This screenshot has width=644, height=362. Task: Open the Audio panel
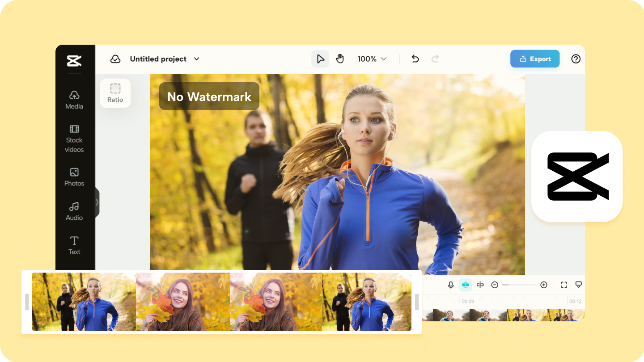(x=74, y=211)
